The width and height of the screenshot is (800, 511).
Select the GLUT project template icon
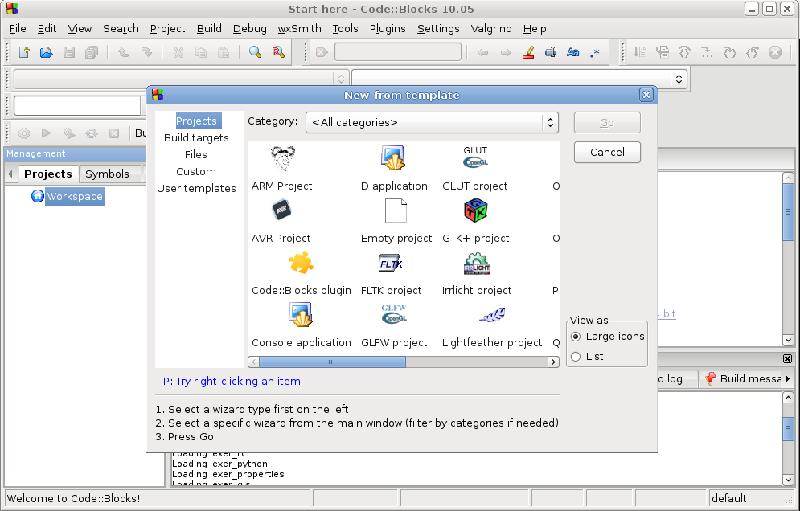tap(476, 158)
